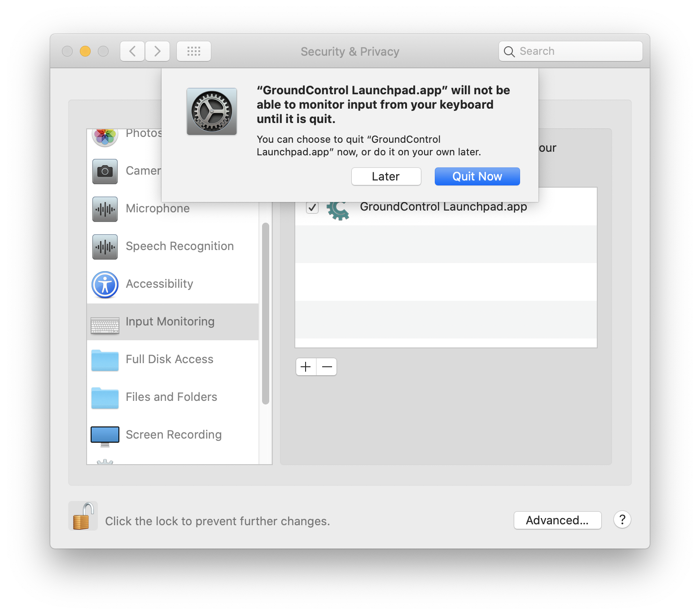Open the Microphone privacy category
The width and height of the screenshot is (700, 615).
pyautogui.click(x=173, y=209)
